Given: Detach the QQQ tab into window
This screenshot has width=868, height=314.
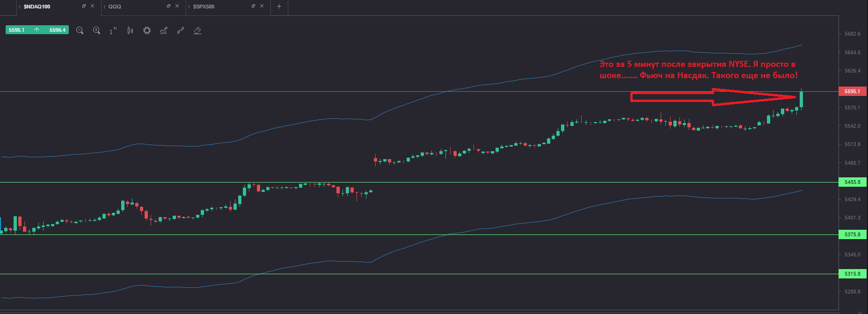Looking at the screenshot, I should (168, 6).
